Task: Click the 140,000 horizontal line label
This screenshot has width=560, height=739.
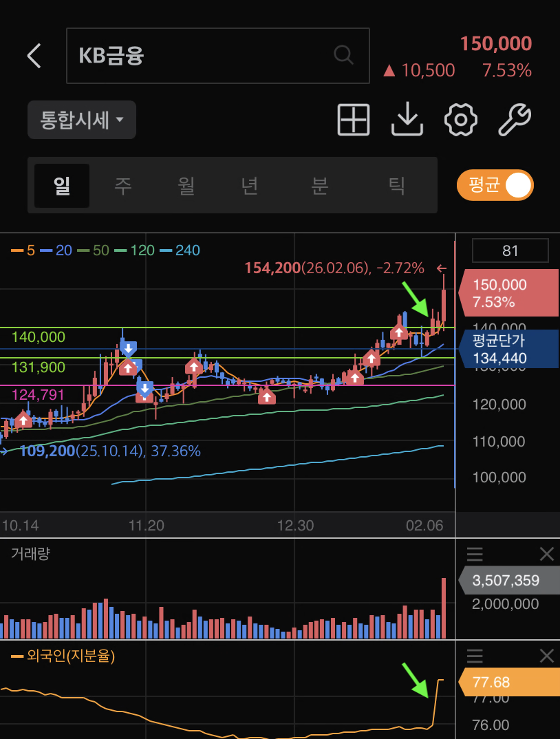Action: click(x=39, y=337)
